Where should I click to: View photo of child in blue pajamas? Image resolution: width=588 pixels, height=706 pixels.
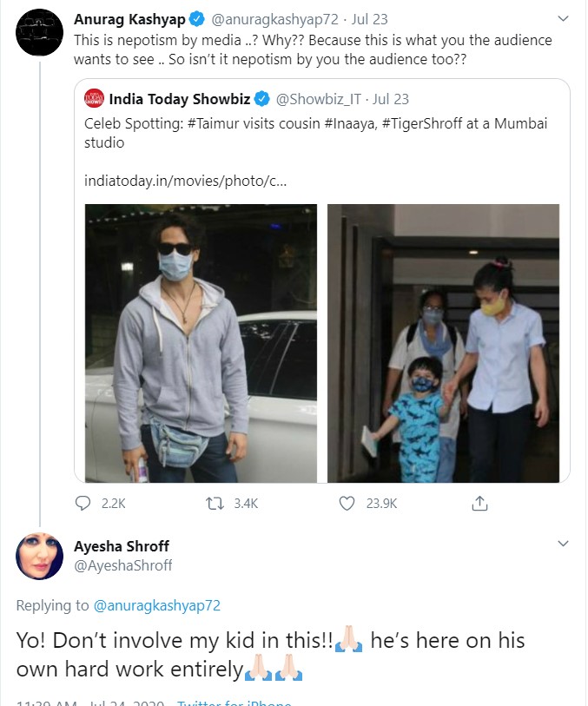pyautogui.click(x=443, y=343)
